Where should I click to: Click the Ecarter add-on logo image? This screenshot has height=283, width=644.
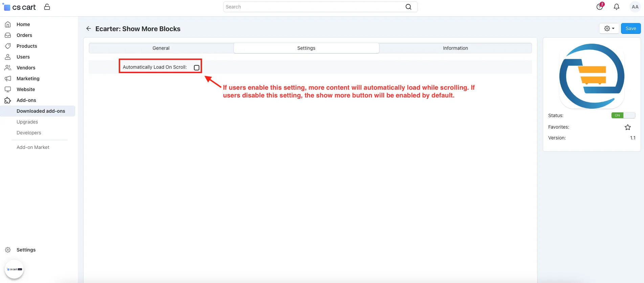click(x=592, y=76)
